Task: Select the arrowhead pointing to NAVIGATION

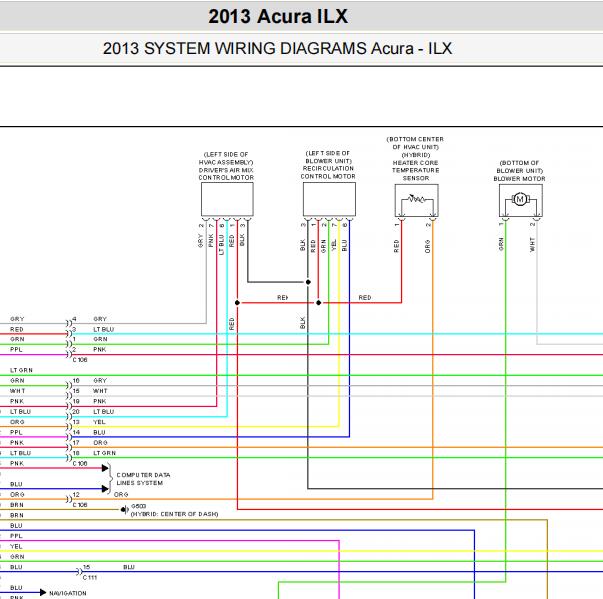Action: 43,592
